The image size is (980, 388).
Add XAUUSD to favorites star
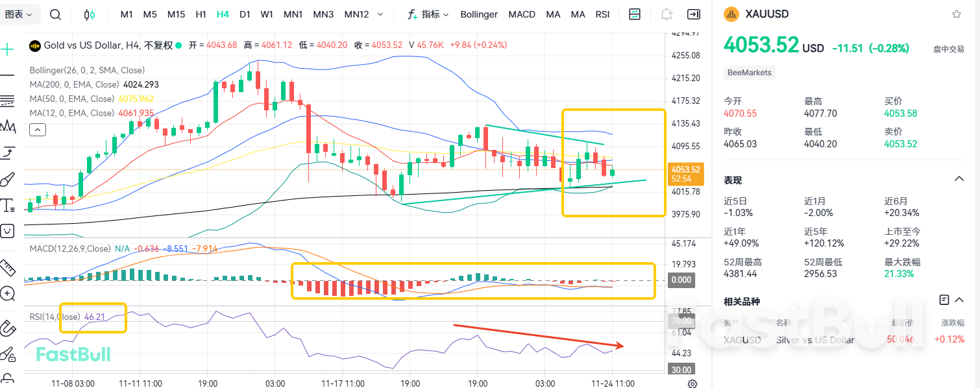coord(956,14)
